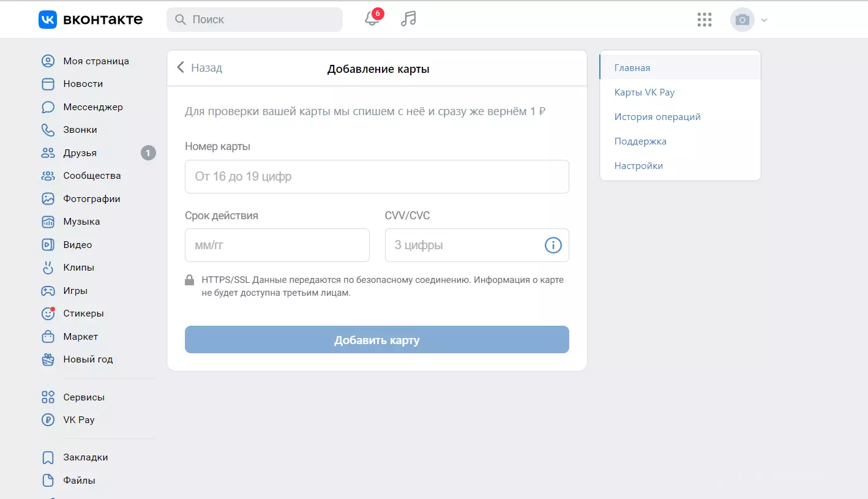Click the CVV/CVC 3 цифры field
Viewport: 868px width, 499px height.
(477, 246)
